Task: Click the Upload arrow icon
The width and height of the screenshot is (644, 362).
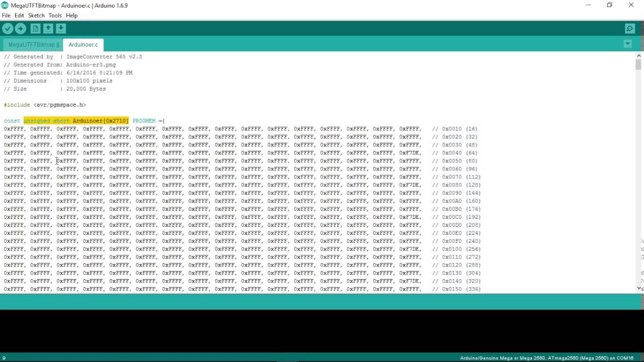Action: point(21,29)
